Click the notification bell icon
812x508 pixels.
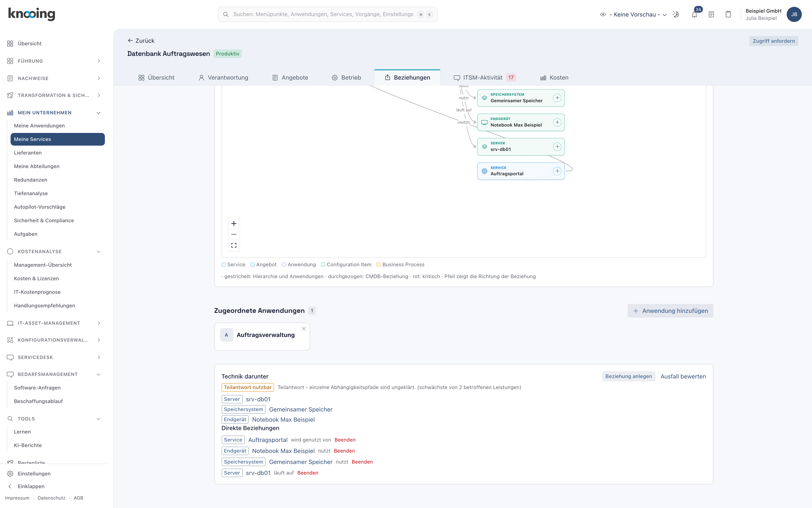694,14
